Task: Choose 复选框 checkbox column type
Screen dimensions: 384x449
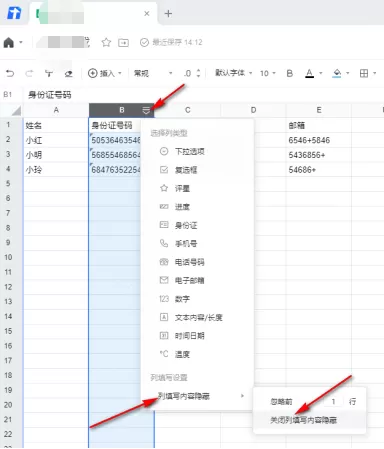Action: (197, 170)
